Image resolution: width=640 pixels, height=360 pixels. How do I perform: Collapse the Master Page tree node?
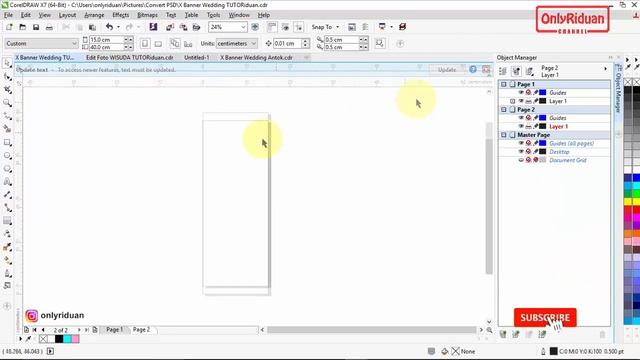pyautogui.click(x=504, y=135)
